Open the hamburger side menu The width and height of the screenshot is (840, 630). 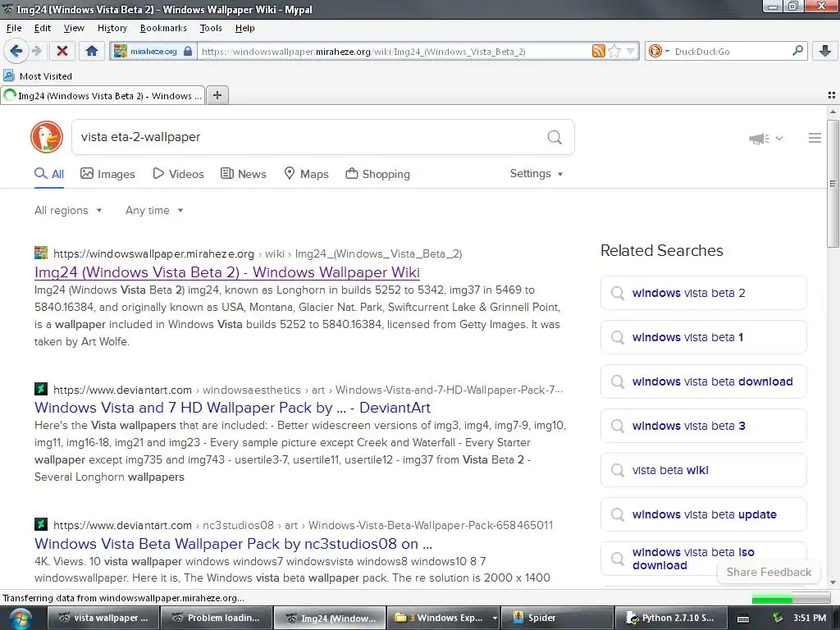coord(815,138)
